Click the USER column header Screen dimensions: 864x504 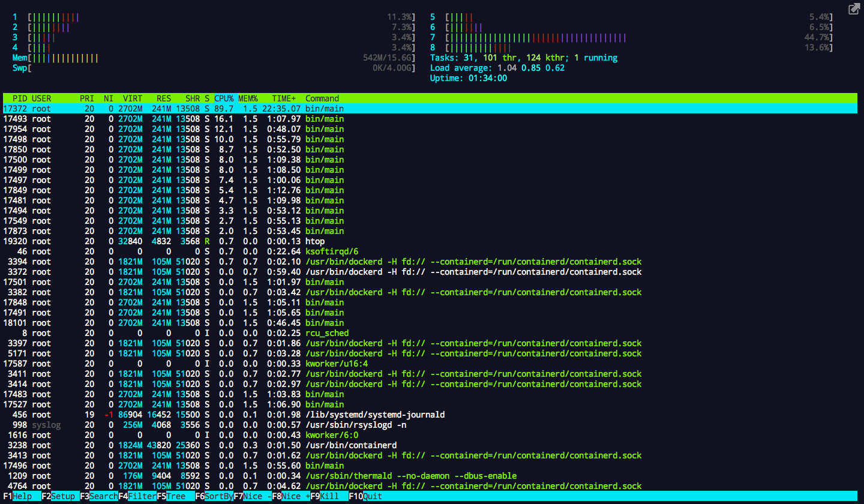pyautogui.click(x=41, y=98)
